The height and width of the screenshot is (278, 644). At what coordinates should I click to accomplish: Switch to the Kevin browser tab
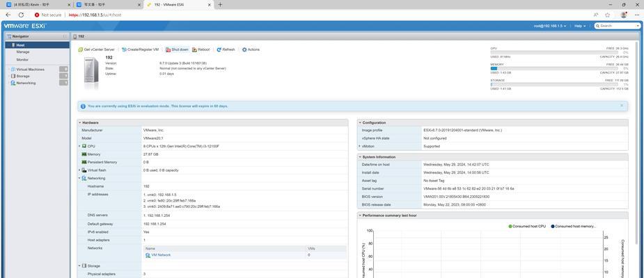[37, 4]
